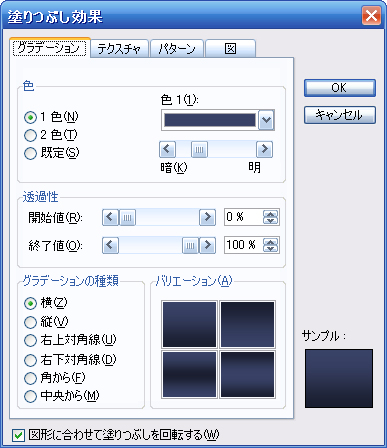Click the 開始値(R) slider thumb

click(x=127, y=218)
